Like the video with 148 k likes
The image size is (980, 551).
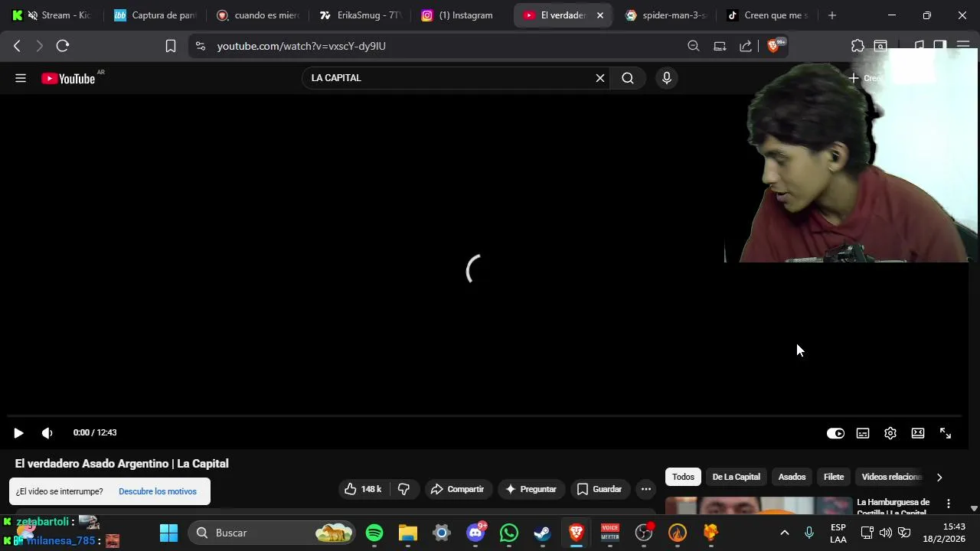363,489
